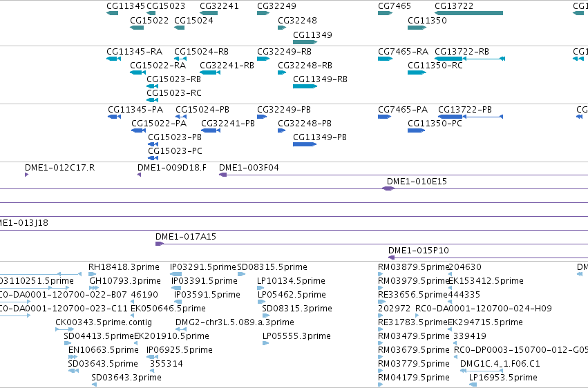Screen dimensions: 588x388
Task: Select the EN10663.5prime label
Action: click(103, 350)
